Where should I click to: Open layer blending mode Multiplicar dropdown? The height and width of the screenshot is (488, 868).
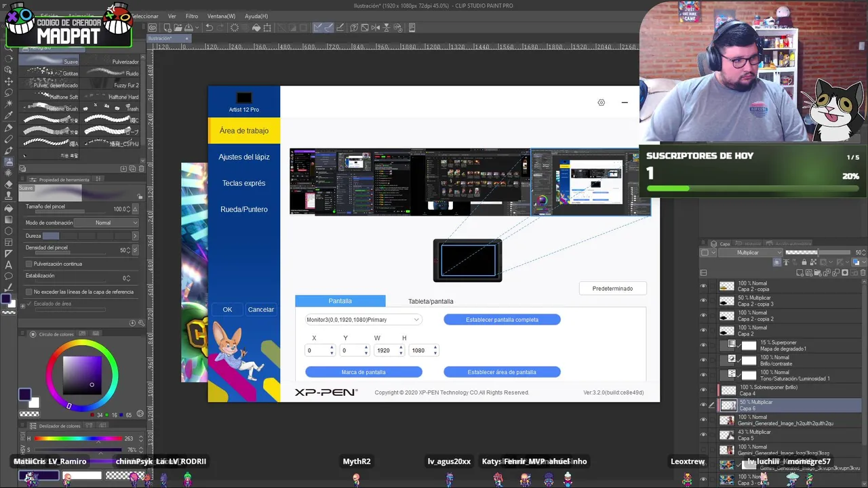(751, 252)
